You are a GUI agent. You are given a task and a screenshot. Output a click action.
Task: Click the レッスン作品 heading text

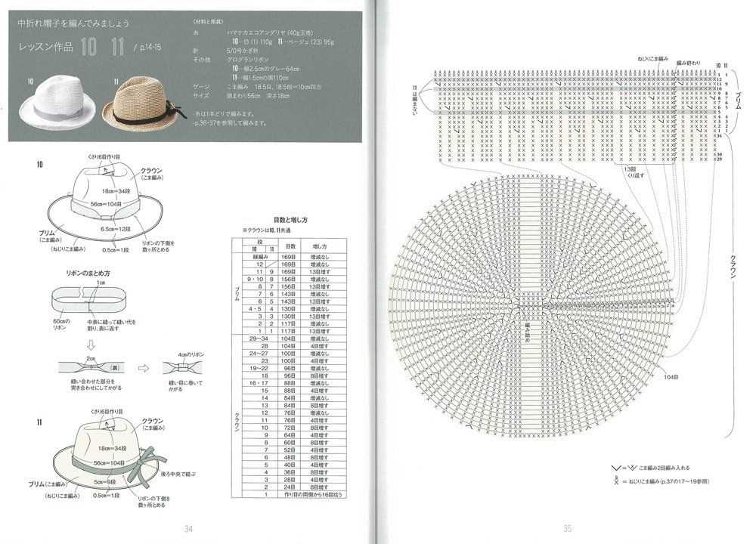(45, 47)
